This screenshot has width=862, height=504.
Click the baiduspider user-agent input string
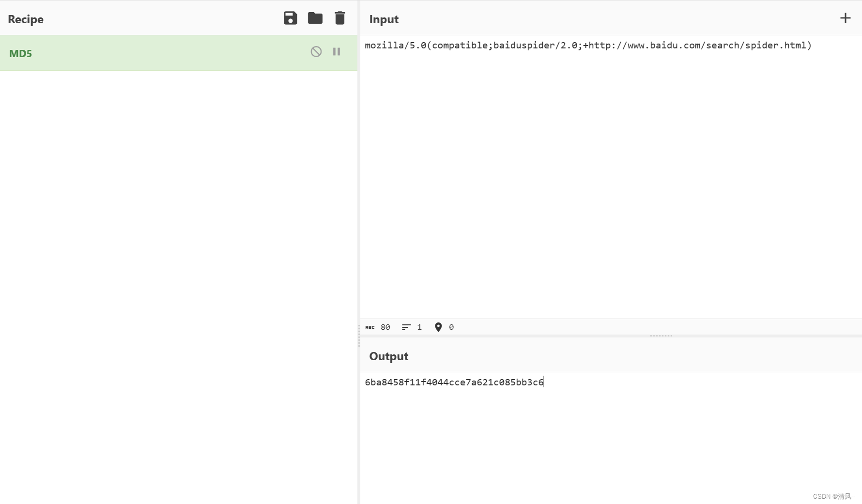(588, 46)
